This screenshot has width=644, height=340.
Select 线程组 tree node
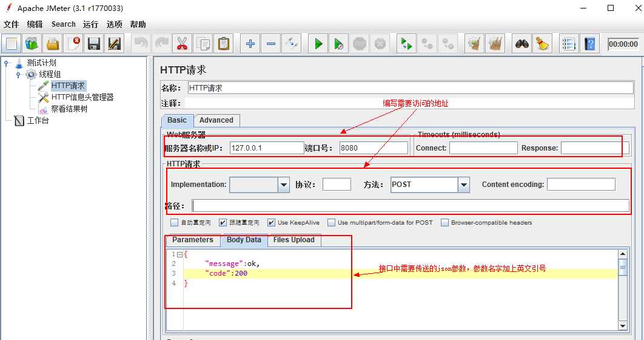click(x=50, y=75)
